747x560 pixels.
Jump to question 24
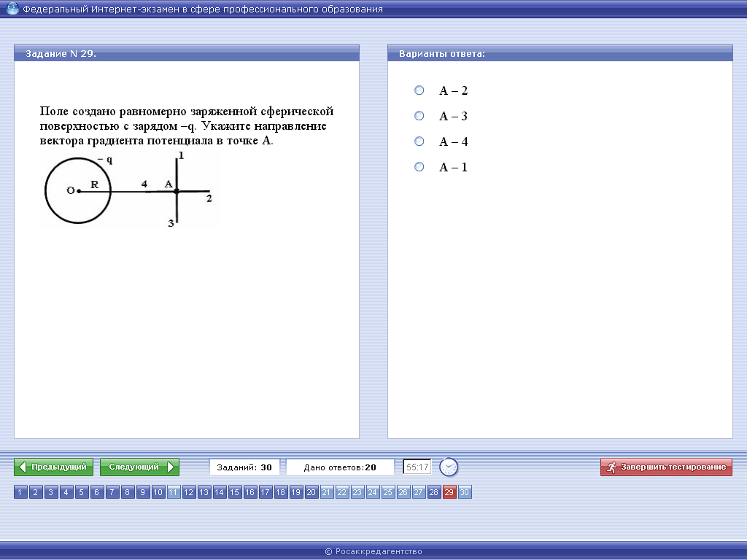[372, 492]
